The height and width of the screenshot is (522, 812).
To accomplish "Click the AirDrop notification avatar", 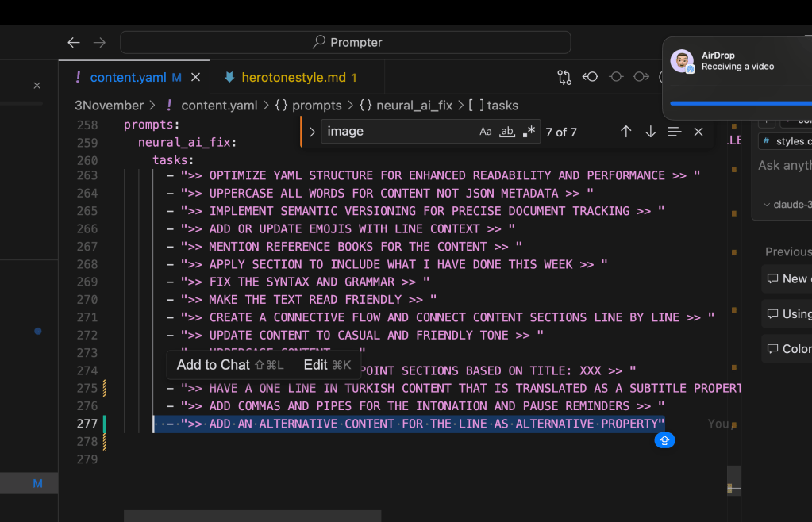I will point(682,61).
